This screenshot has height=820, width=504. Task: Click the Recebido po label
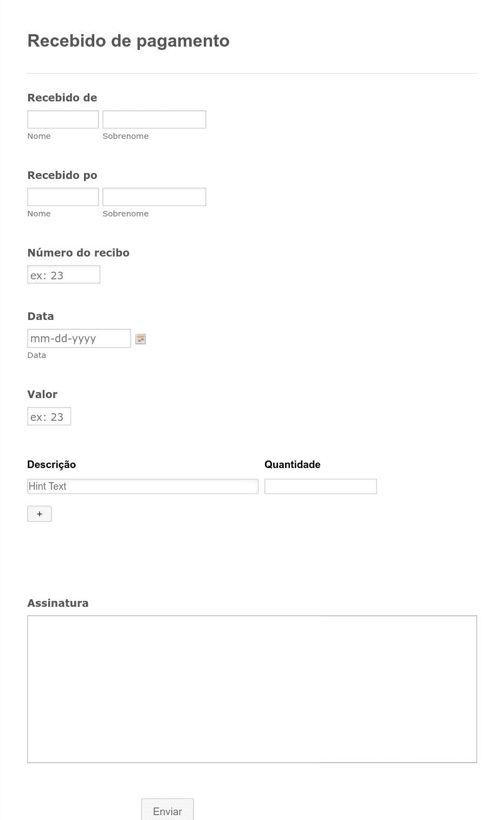62,175
